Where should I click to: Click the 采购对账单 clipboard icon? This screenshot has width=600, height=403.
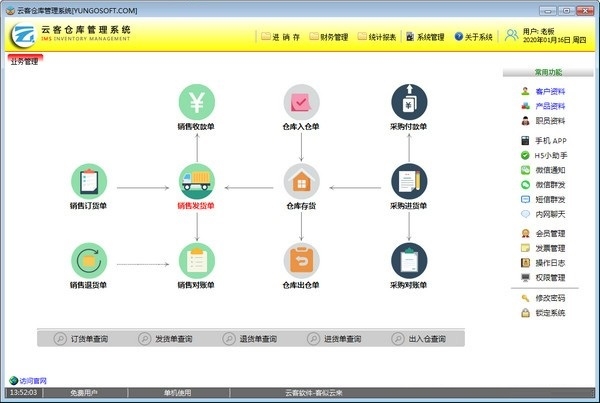[x=409, y=261]
